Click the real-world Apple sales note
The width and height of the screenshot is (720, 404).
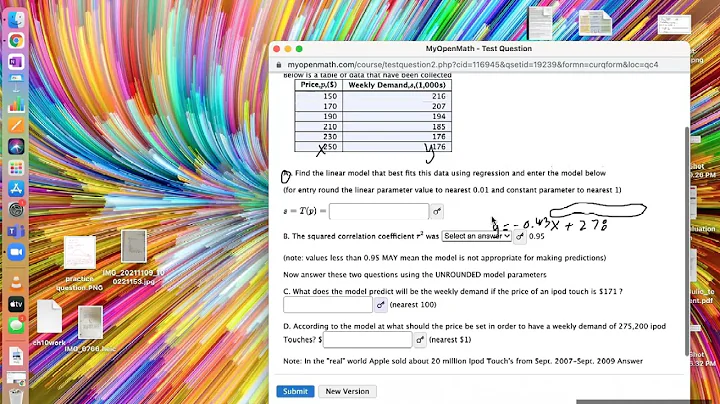point(463,361)
